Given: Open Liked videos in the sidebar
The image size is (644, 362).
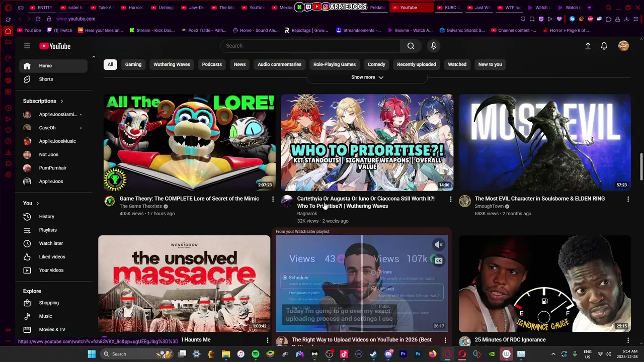Looking at the screenshot, I should (53, 257).
